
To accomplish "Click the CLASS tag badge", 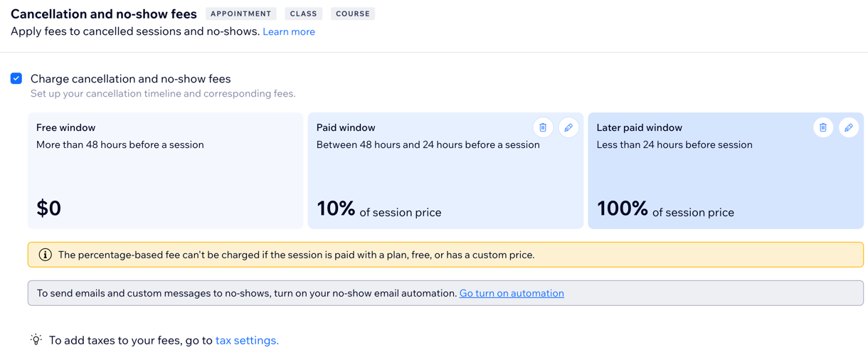I will point(304,14).
